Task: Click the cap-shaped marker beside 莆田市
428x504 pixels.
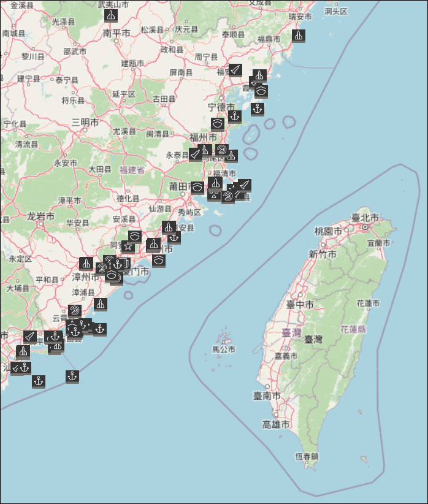Action: tap(197, 187)
